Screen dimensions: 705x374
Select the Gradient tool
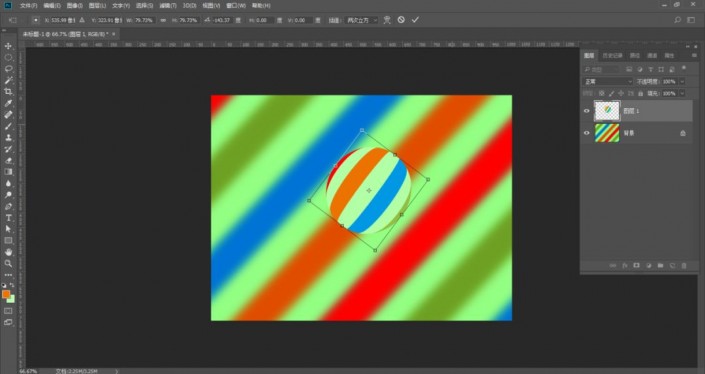(8, 172)
